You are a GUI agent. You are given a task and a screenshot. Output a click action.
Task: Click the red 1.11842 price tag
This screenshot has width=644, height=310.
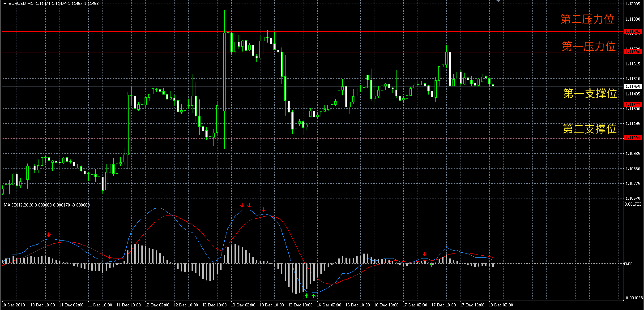click(633, 31)
